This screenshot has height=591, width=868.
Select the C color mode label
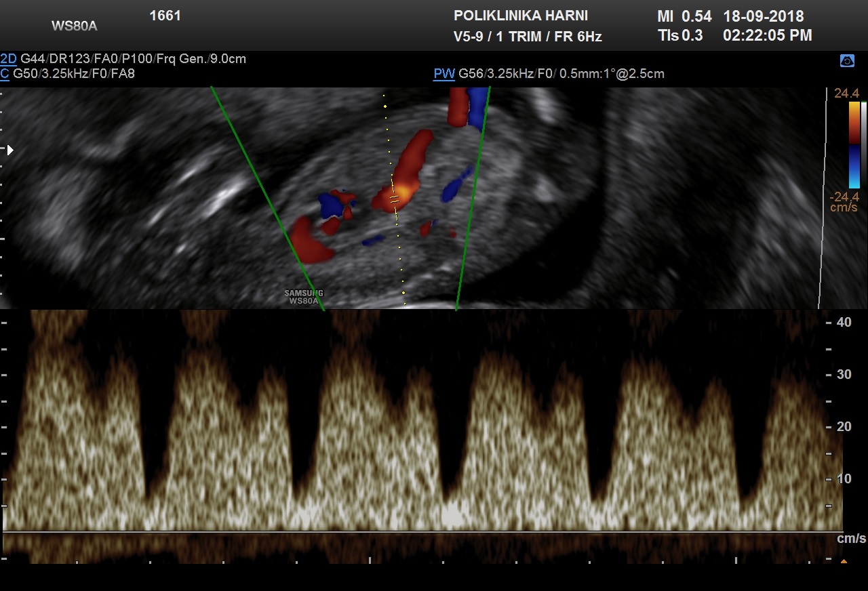click(x=5, y=74)
